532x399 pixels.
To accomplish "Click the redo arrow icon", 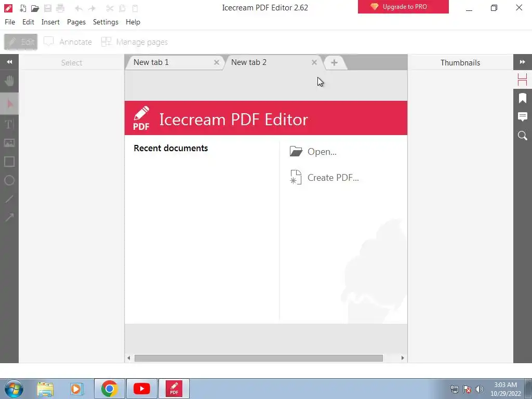I will (x=91, y=8).
